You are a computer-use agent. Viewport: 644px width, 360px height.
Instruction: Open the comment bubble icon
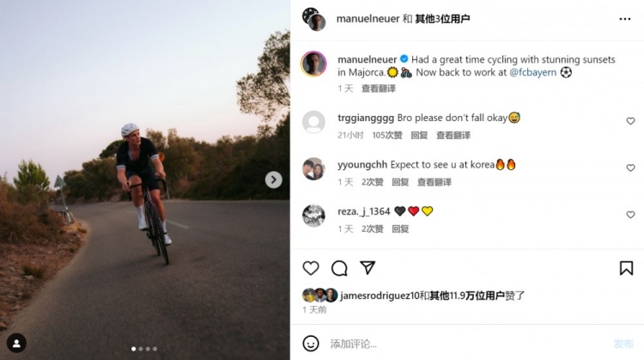point(339,268)
